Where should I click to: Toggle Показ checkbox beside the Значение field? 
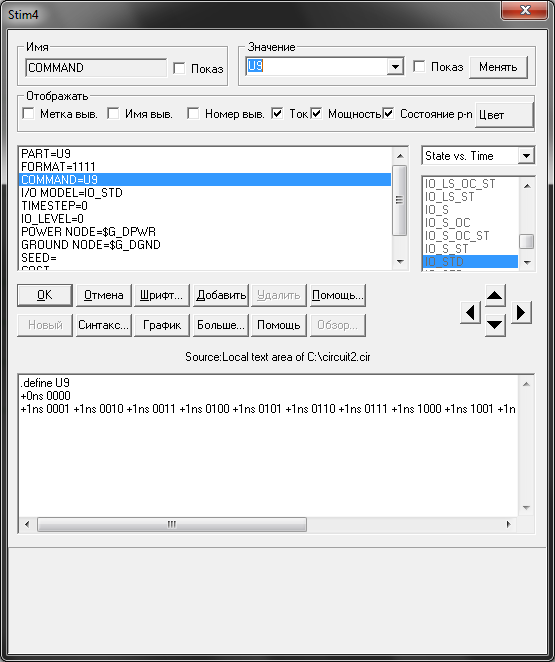pyautogui.click(x=419, y=66)
